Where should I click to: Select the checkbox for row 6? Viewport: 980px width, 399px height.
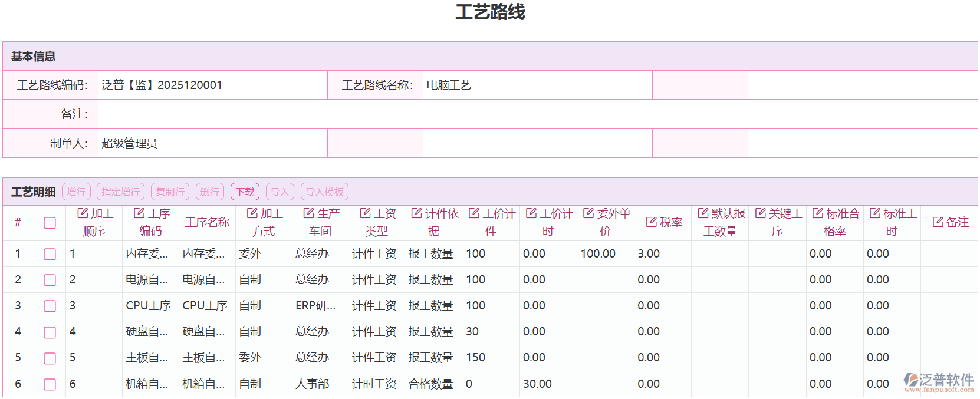(50, 384)
